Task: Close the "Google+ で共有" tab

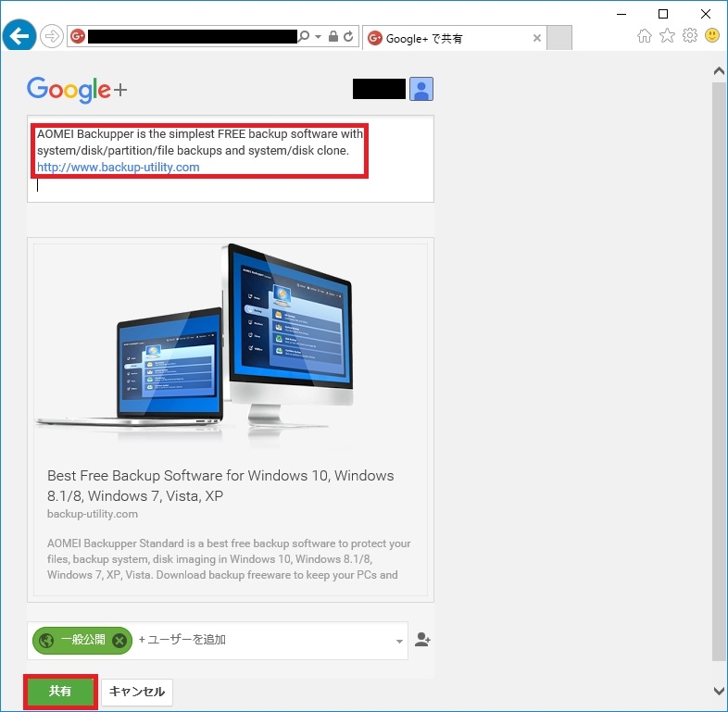Action: (536, 38)
